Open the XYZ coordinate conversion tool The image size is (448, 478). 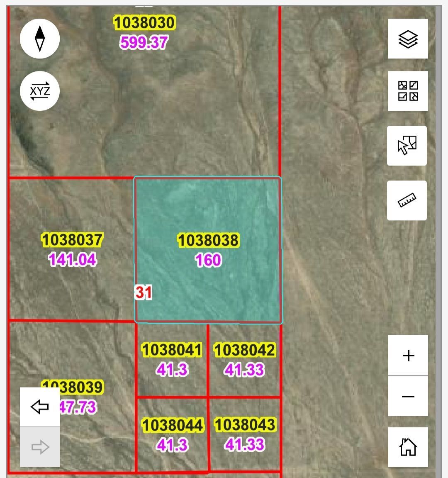click(40, 91)
